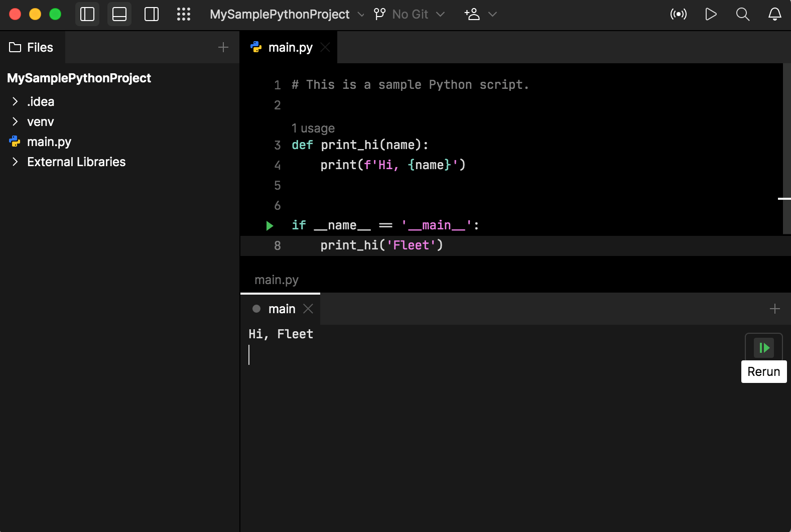Open the collaboration session icon

tap(472, 14)
